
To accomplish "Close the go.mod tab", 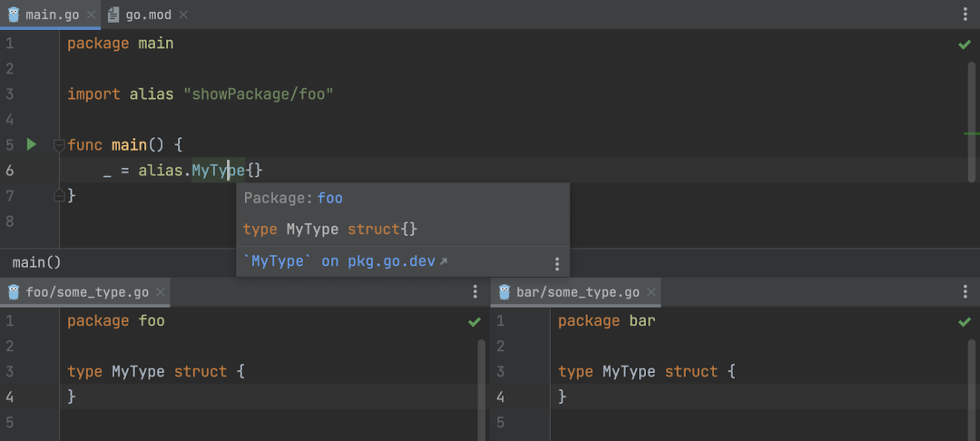I will tap(183, 15).
